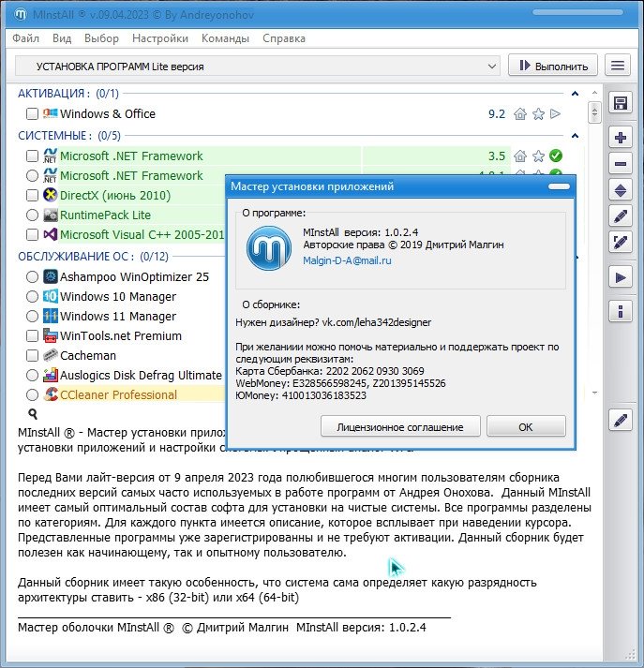Screen dimensions: 644x668
Task: Collapse the АКТИВАЦИЯ section chevron
Action: click(575, 94)
